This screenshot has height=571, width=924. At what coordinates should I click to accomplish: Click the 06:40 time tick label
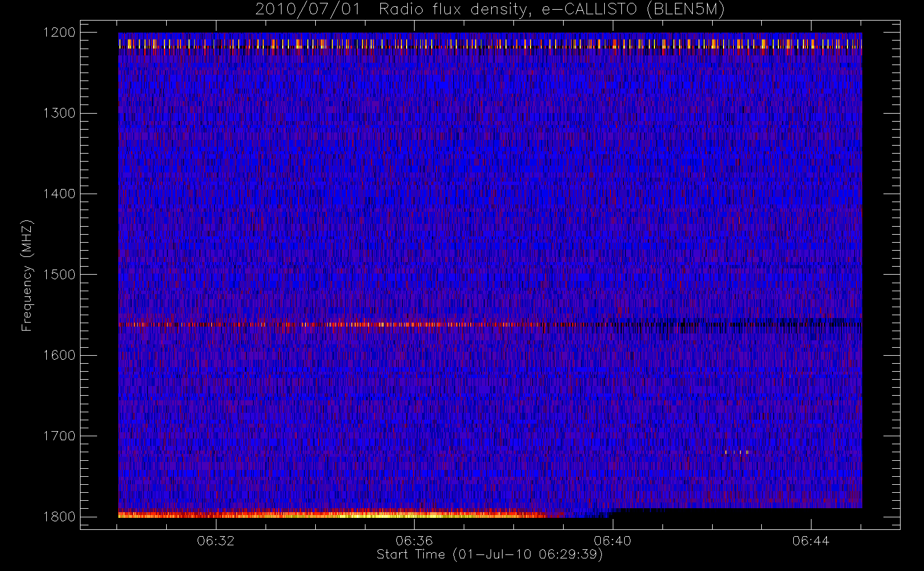pos(612,541)
